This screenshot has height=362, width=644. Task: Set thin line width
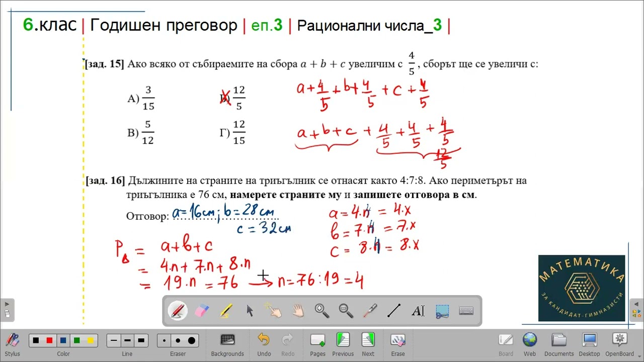pyautogui.click(x=114, y=340)
